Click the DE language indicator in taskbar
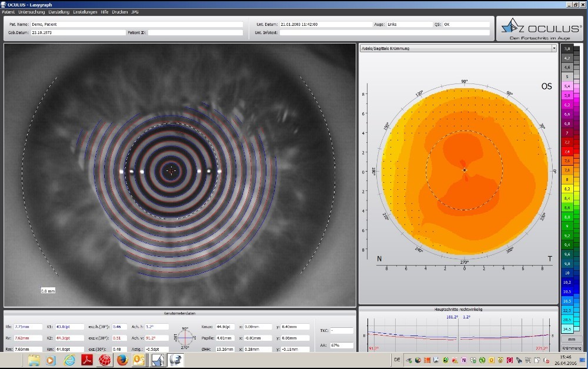Viewport: 588px width, 369px height. point(397,360)
